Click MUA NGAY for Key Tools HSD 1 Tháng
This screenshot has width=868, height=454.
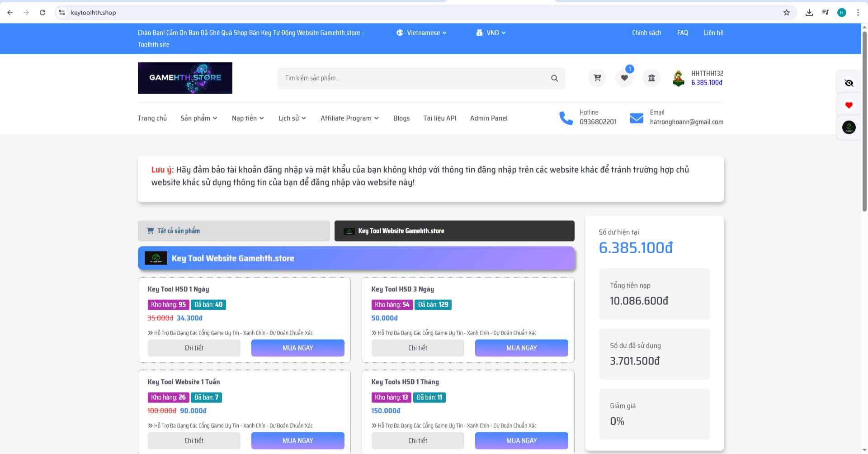tap(522, 440)
